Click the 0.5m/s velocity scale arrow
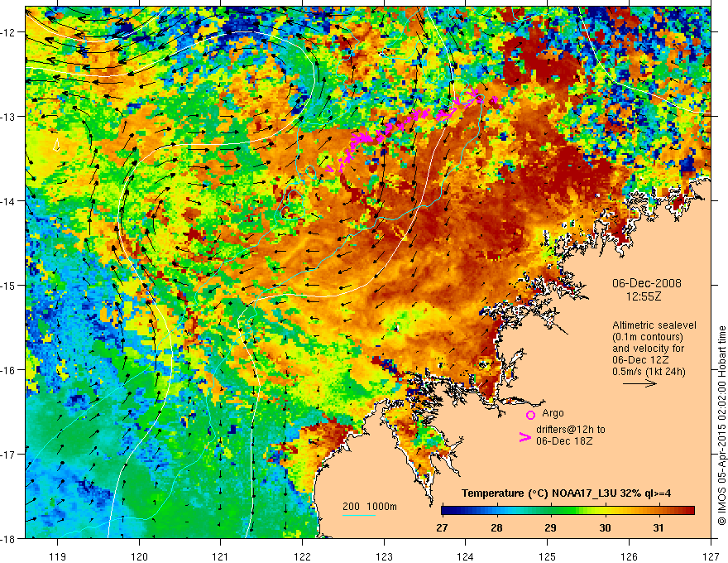The width and height of the screenshot is (728, 563). (639, 383)
